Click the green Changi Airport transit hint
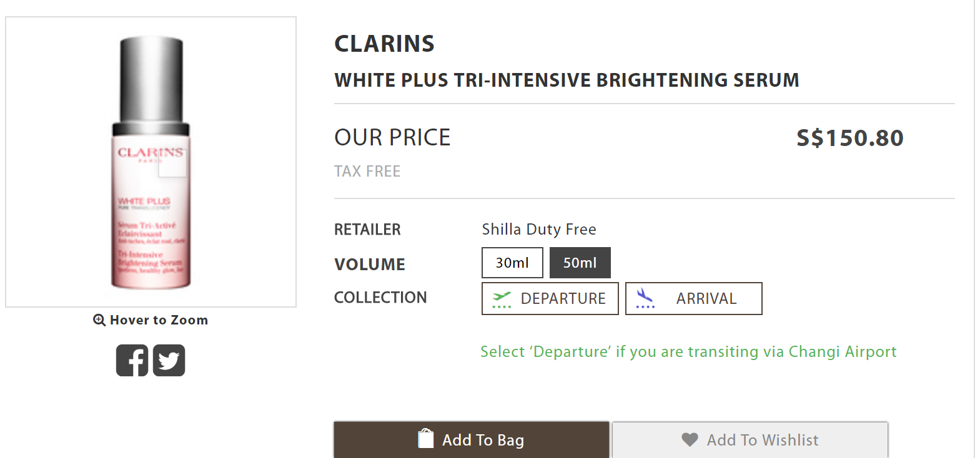 click(688, 352)
